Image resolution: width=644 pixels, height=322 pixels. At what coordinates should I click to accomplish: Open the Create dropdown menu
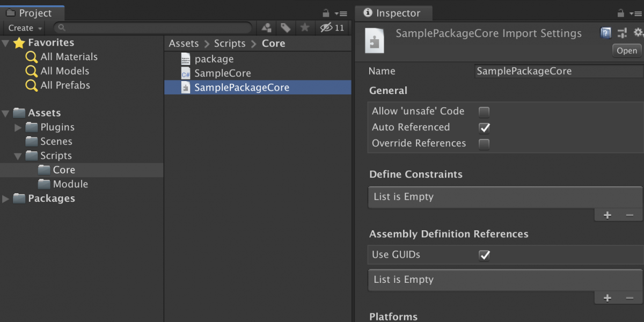click(x=25, y=28)
